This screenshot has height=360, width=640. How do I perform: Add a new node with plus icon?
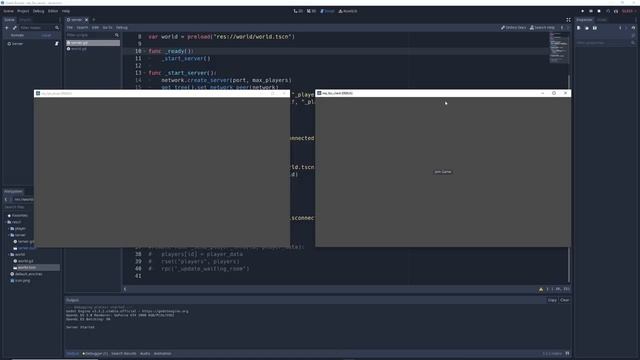[7, 28]
